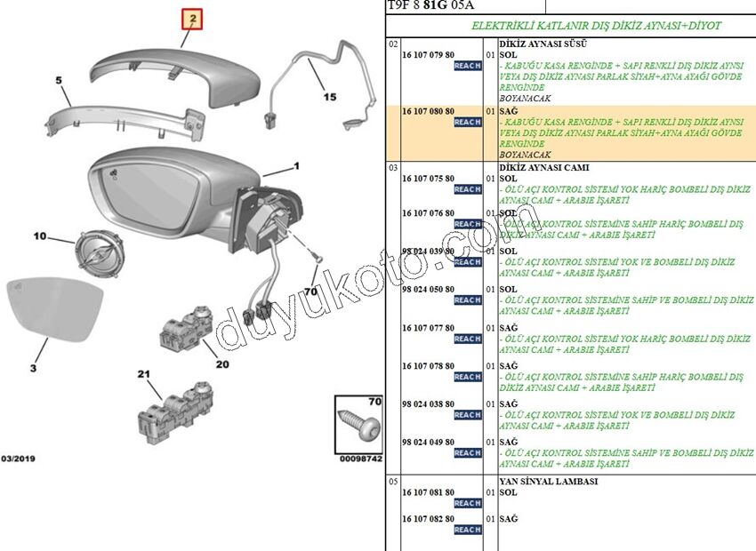Click the REACH badge under 16 107 080 80
Viewport: 756px width, 551px height.
(467, 123)
